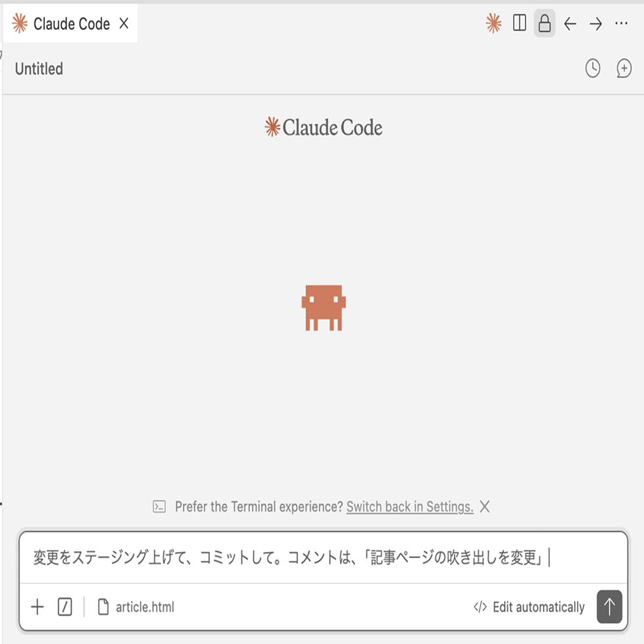Send the prompt with the up arrow button
The height and width of the screenshot is (644, 644).
click(x=610, y=607)
